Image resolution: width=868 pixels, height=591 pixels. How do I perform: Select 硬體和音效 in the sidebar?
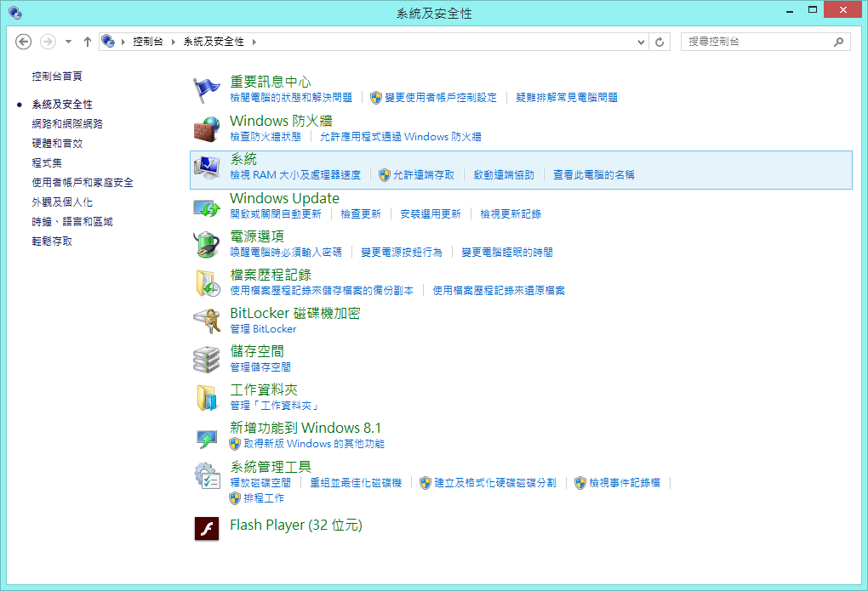tap(57, 144)
